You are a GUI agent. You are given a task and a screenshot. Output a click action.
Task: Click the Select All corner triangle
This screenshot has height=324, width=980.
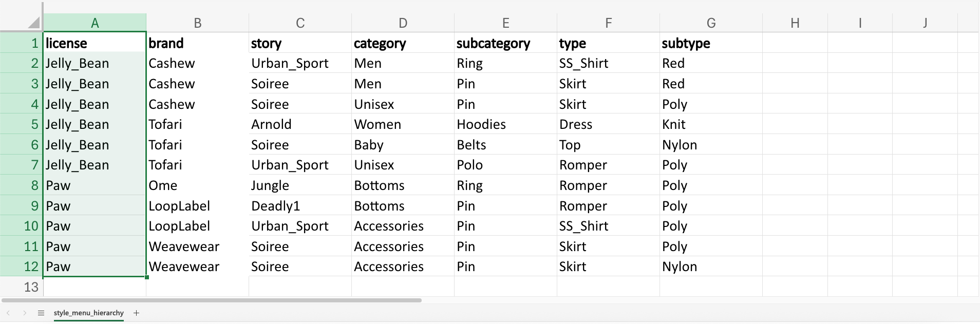pos(34,22)
